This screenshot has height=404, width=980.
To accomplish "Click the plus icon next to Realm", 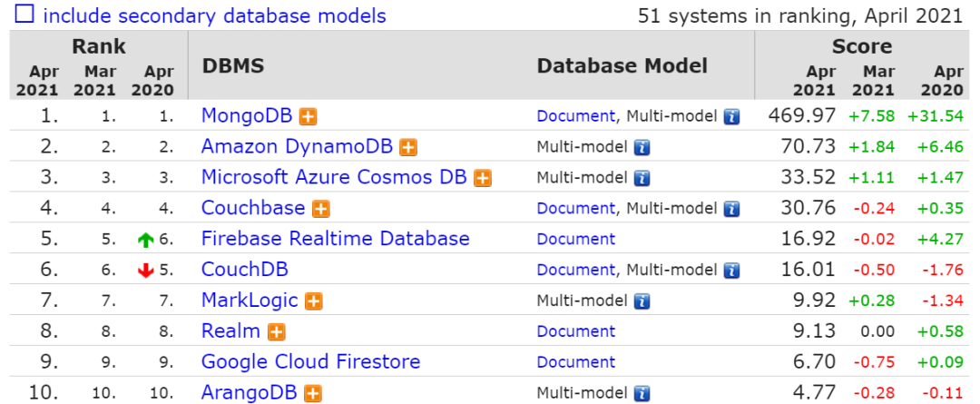I will 277,331.
